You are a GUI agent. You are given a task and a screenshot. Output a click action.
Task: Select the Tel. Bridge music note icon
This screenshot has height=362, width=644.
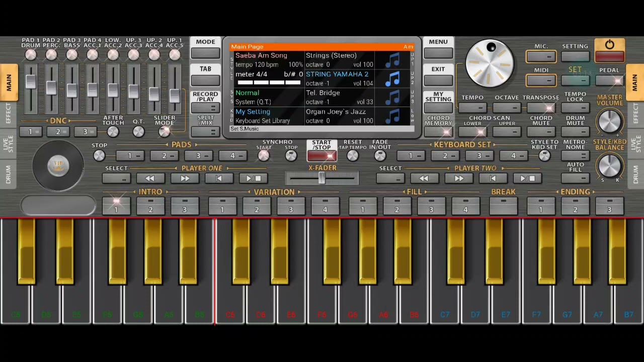pos(392,98)
